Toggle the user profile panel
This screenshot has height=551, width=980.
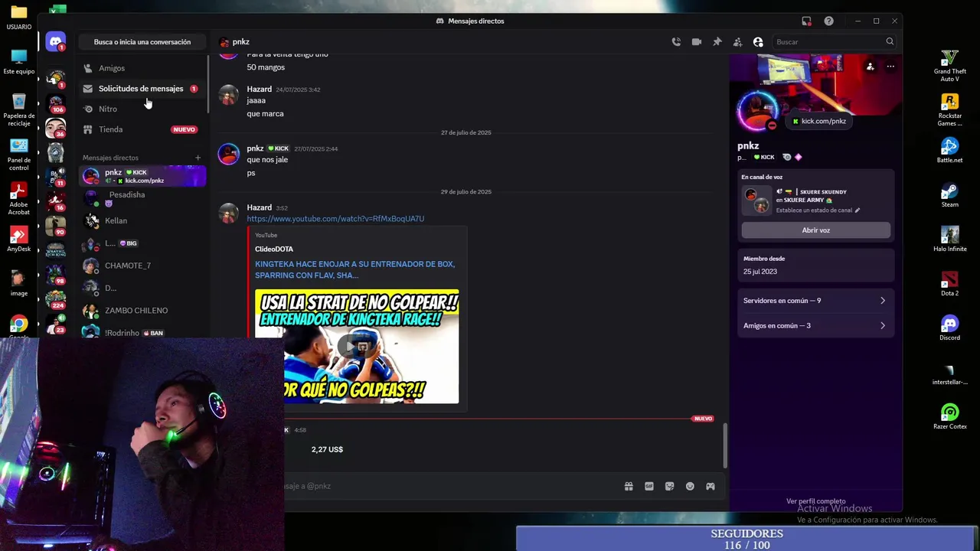pyautogui.click(x=758, y=42)
